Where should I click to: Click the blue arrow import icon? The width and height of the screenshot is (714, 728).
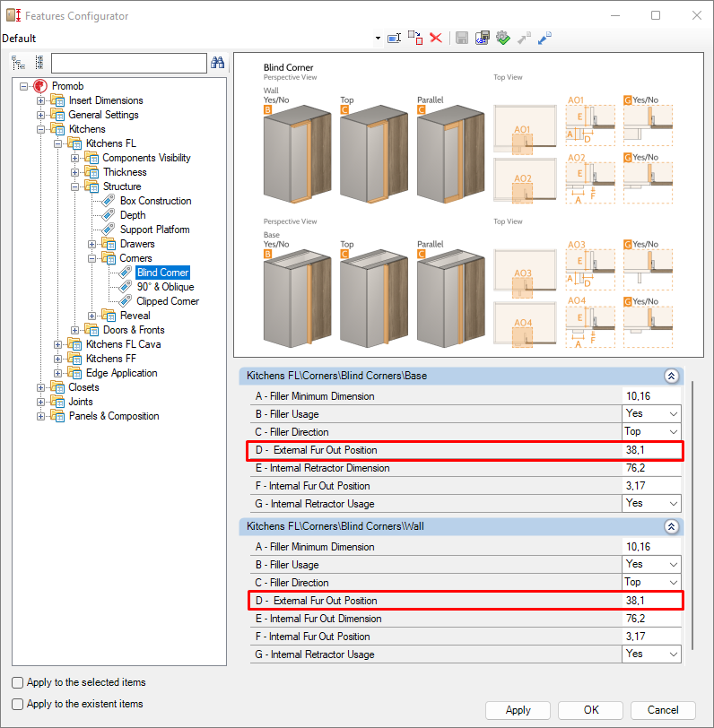[544, 38]
